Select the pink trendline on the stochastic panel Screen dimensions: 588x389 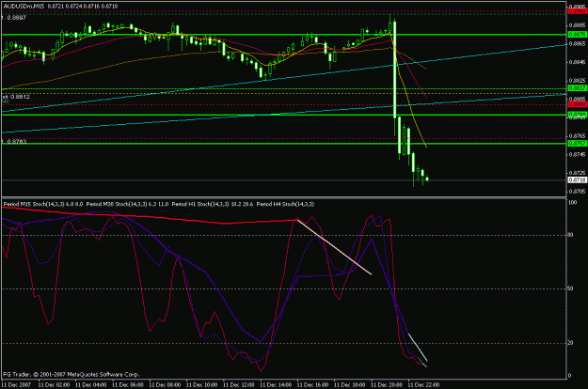(x=334, y=247)
